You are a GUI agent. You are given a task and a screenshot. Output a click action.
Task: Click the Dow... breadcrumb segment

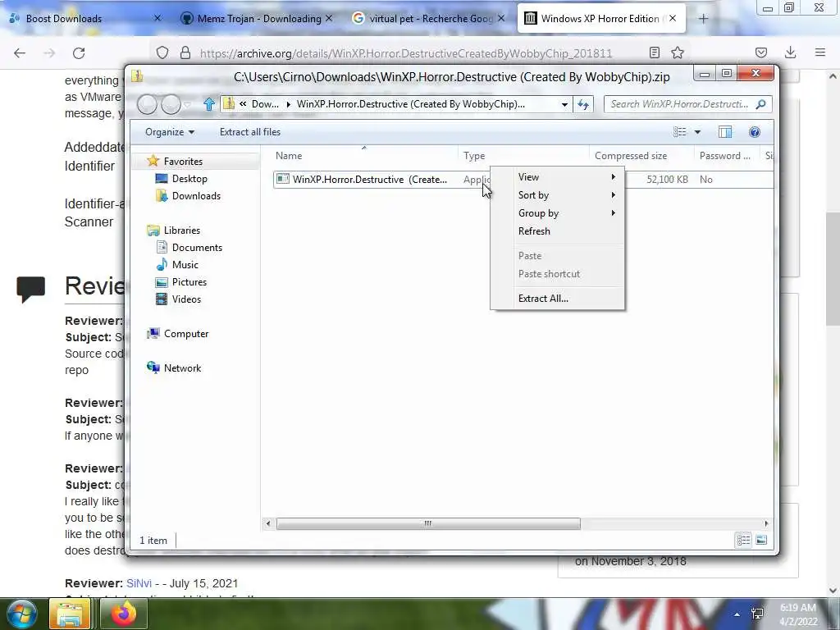[265, 104]
